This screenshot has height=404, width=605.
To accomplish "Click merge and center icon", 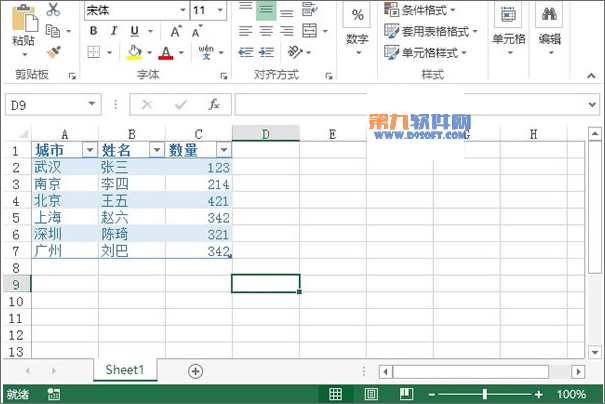I will pyautogui.click(x=309, y=30).
